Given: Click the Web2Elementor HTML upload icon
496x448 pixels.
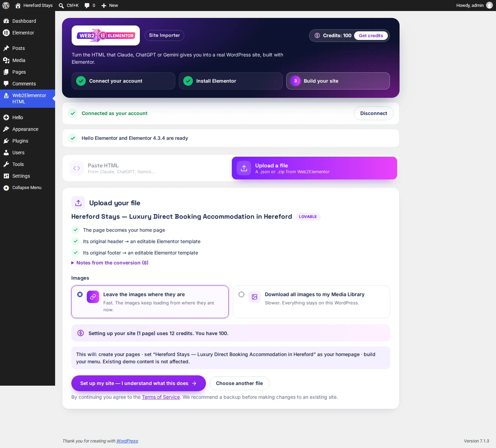Looking at the screenshot, I should point(6,96).
